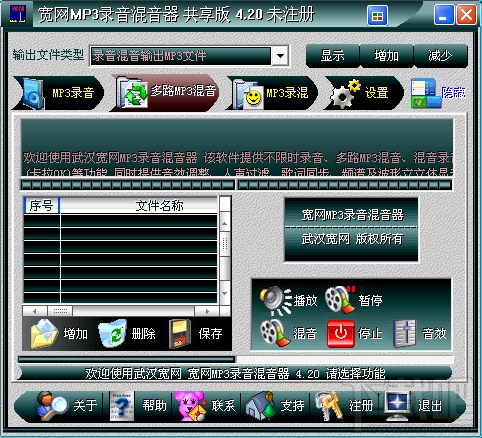The height and width of the screenshot is (438, 482).
Task: Click the 武汉宽网 版权所有 text
Action: (352, 239)
